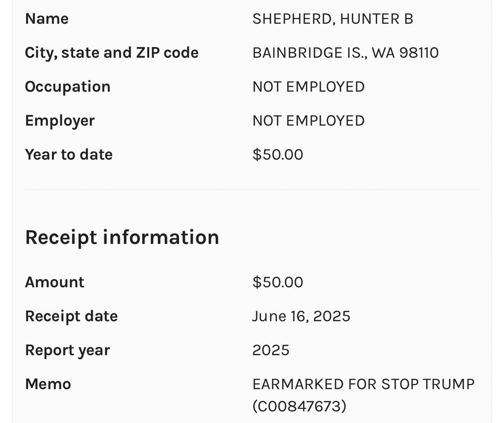Select the $50.00 year-to-date value

(278, 155)
